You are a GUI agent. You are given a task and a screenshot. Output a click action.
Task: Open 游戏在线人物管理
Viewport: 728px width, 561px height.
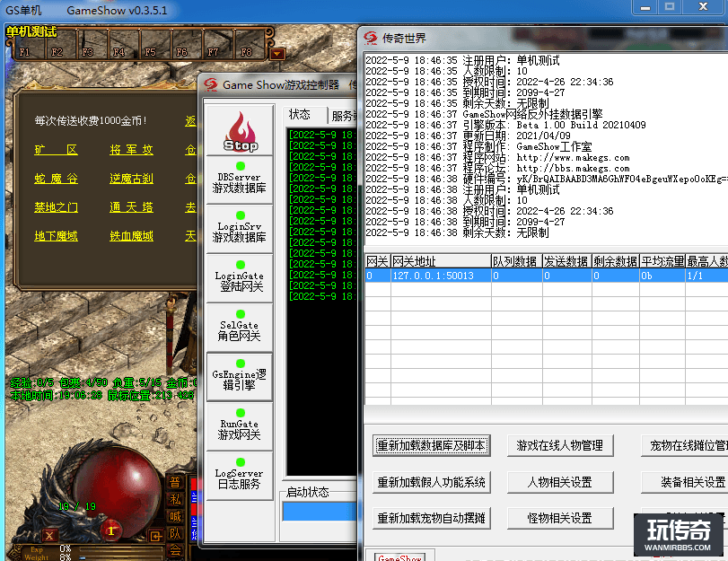[x=560, y=446]
